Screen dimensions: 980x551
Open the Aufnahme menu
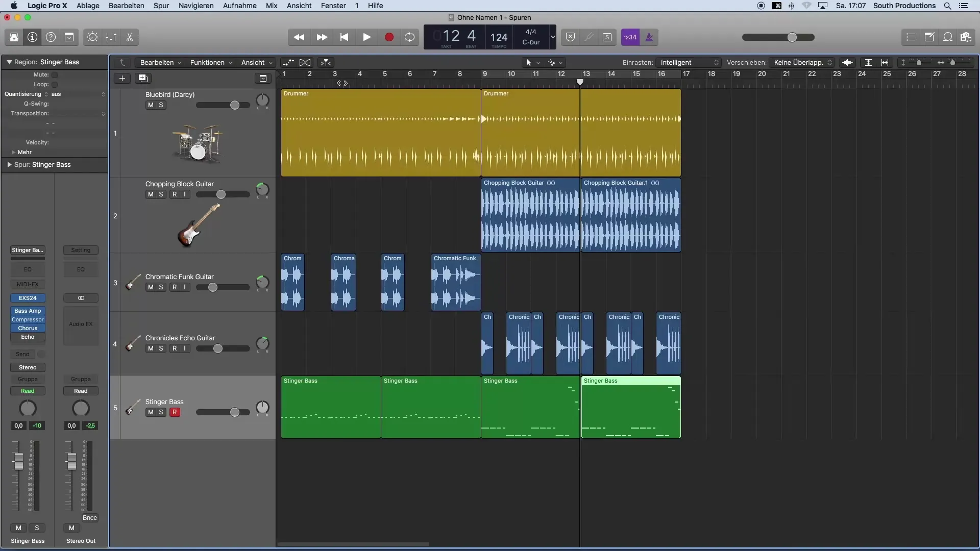[x=239, y=6]
